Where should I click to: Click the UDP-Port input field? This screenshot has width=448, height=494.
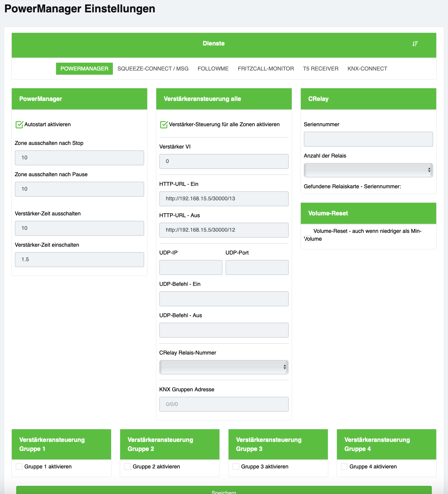pos(257,267)
